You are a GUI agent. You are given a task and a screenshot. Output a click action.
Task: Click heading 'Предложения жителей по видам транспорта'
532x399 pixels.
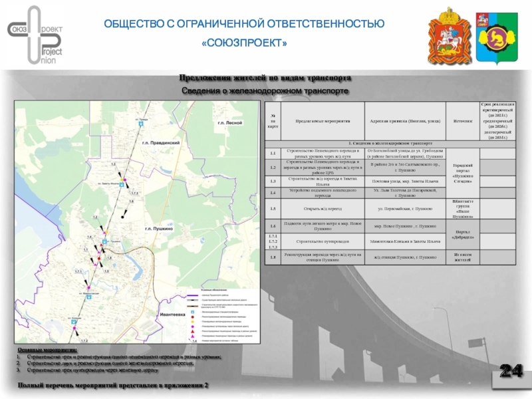click(x=265, y=78)
